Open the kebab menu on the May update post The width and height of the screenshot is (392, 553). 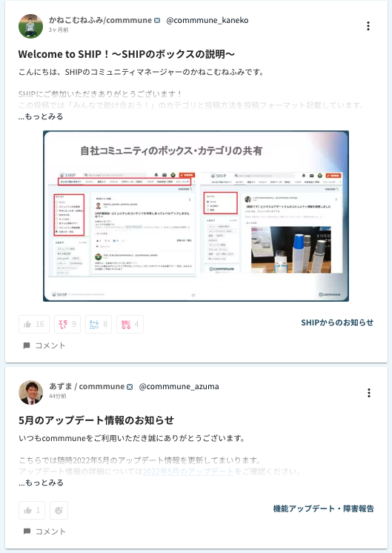coord(369,393)
